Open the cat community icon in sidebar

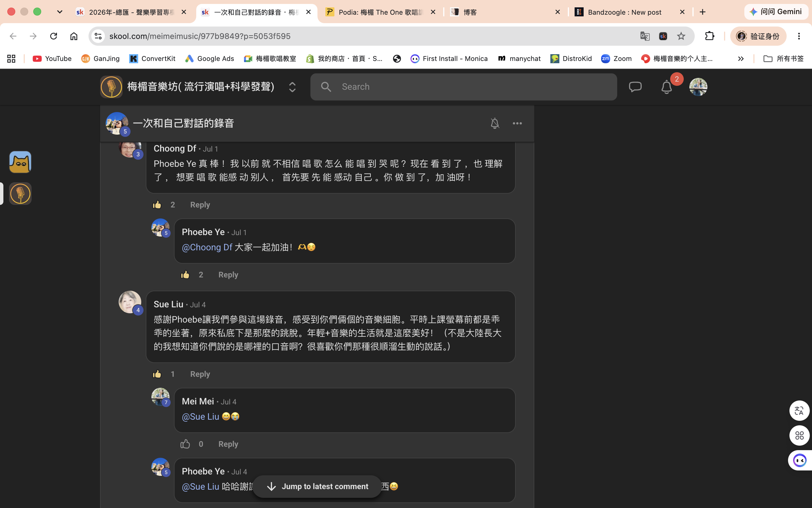point(20,162)
